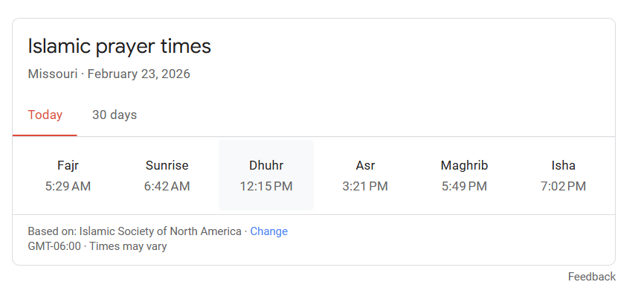The width and height of the screenshot is (644, 308).
Task: Select the highlighted Dhuhr label
Action: pos(265,166)
